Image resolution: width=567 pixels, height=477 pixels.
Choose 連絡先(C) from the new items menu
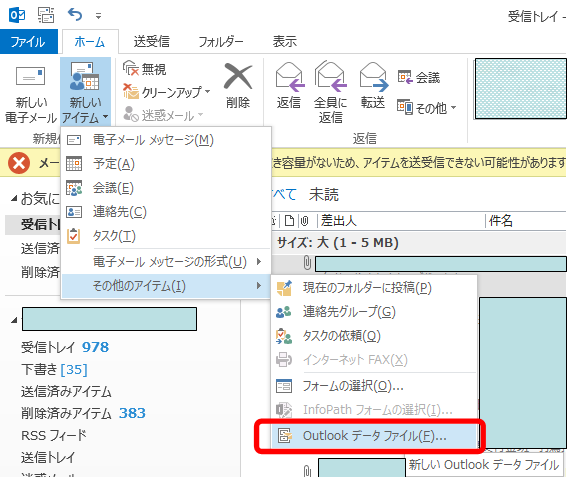point(166,212)
